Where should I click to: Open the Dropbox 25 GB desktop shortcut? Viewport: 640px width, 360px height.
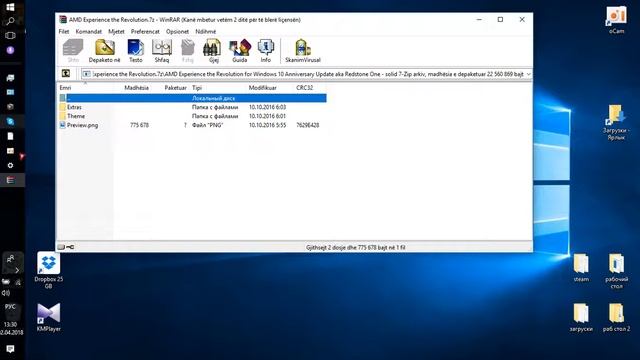[x=49, y=271]
